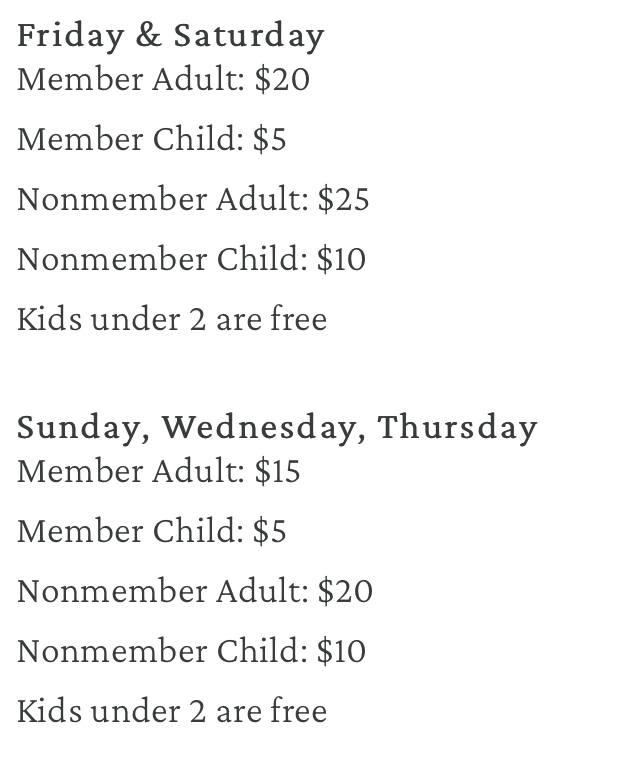Image resolution: width=632 pixels, height=770 pixels.
Task: Select the Friday & Saturday "Nonmember Adult" label
Action: (x=162, y=199)
